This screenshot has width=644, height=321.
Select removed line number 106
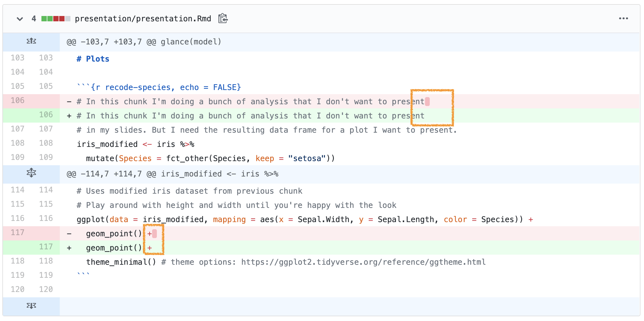(17, 101)
